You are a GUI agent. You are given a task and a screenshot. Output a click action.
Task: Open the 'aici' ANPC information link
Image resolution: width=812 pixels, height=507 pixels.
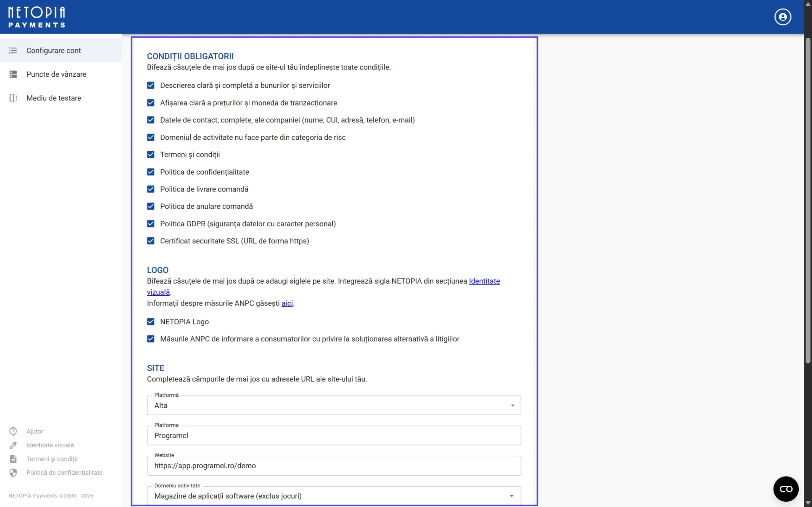[x=287, y=303]
